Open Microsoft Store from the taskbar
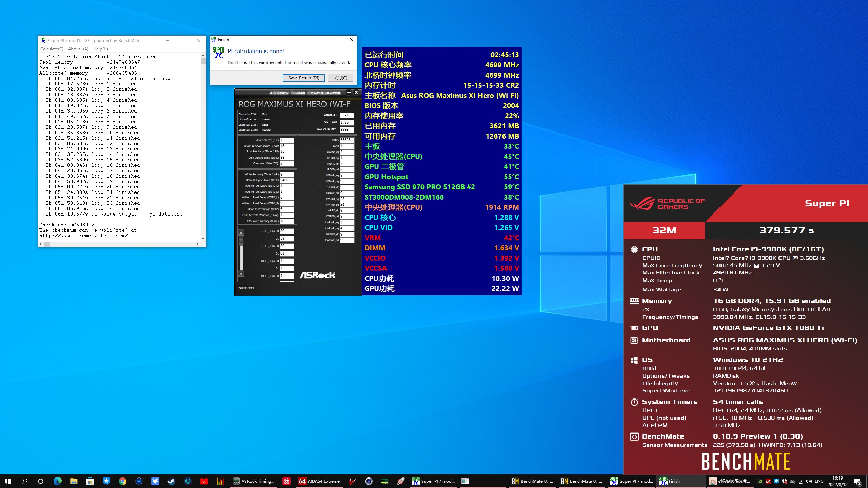This screenshot has width=868, height=488. (x=90, y=481)
